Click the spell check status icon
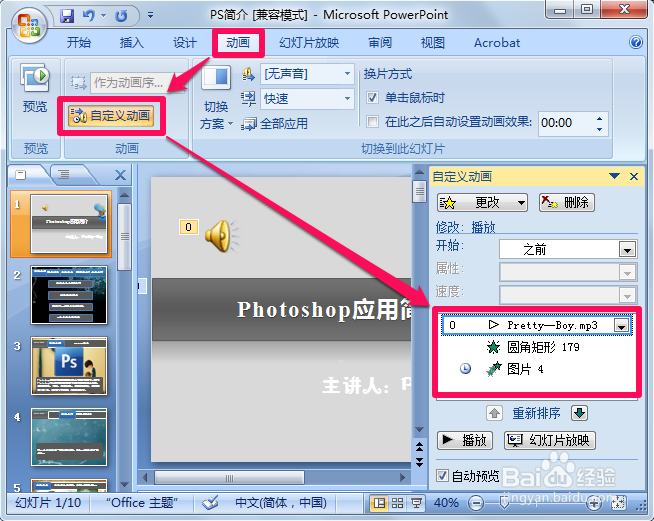 [x=210, y=503]
